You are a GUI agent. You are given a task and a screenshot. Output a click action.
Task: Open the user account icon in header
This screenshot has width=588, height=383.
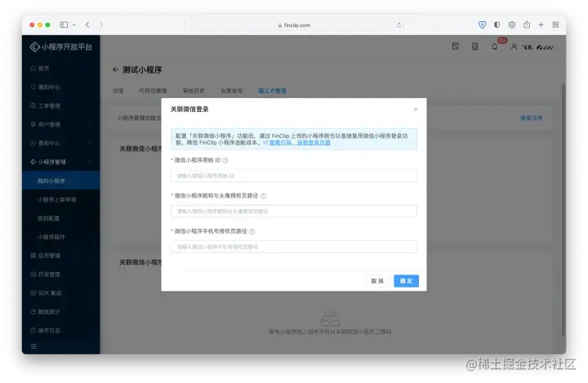514,47
